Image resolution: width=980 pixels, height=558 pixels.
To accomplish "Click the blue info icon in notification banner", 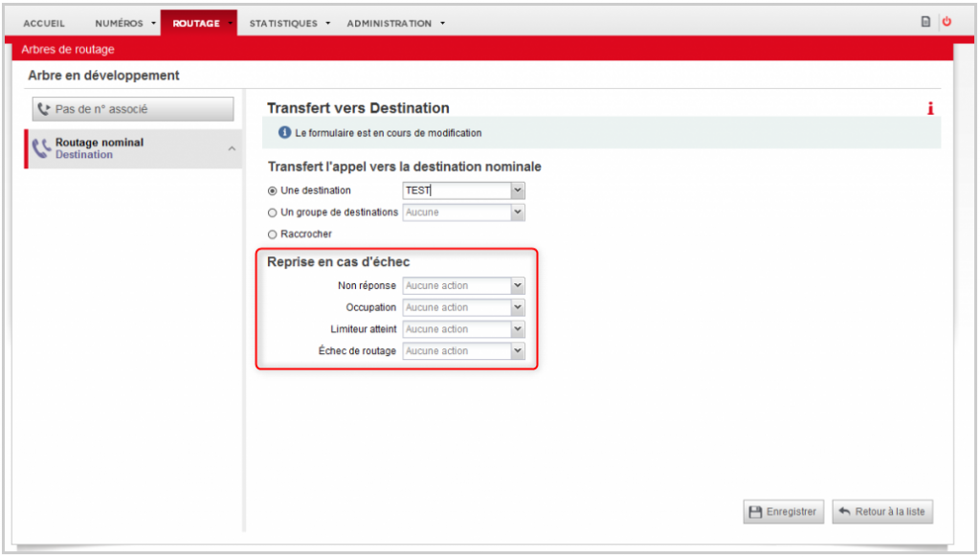I will click(284, 133).
